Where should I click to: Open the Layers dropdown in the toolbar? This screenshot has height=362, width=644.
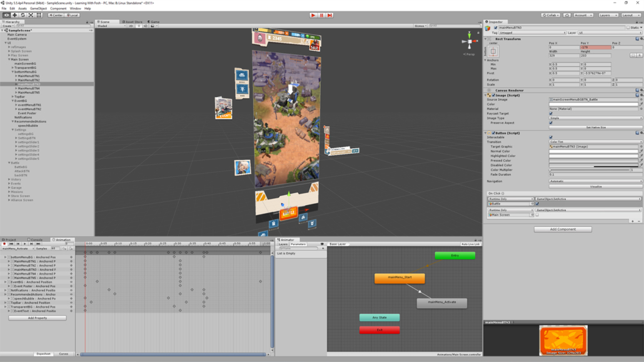608,15
